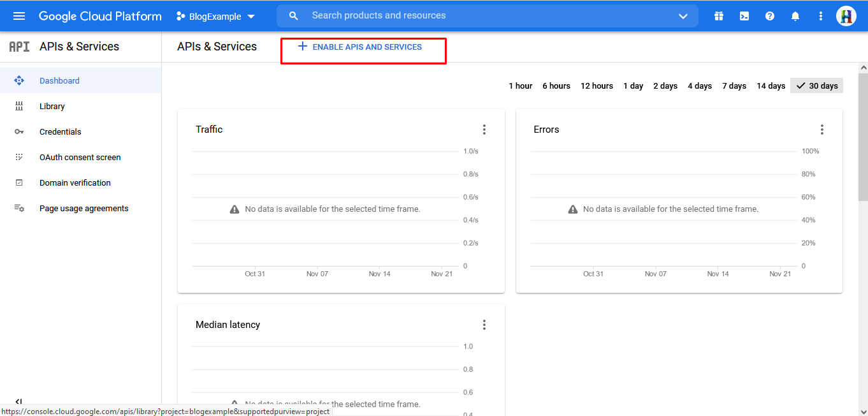Select the 7 days time range

coord(734,85)
